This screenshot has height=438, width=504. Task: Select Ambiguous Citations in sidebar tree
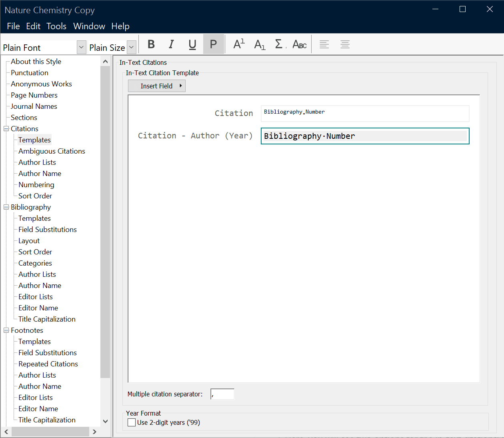(x=52, y=151)
